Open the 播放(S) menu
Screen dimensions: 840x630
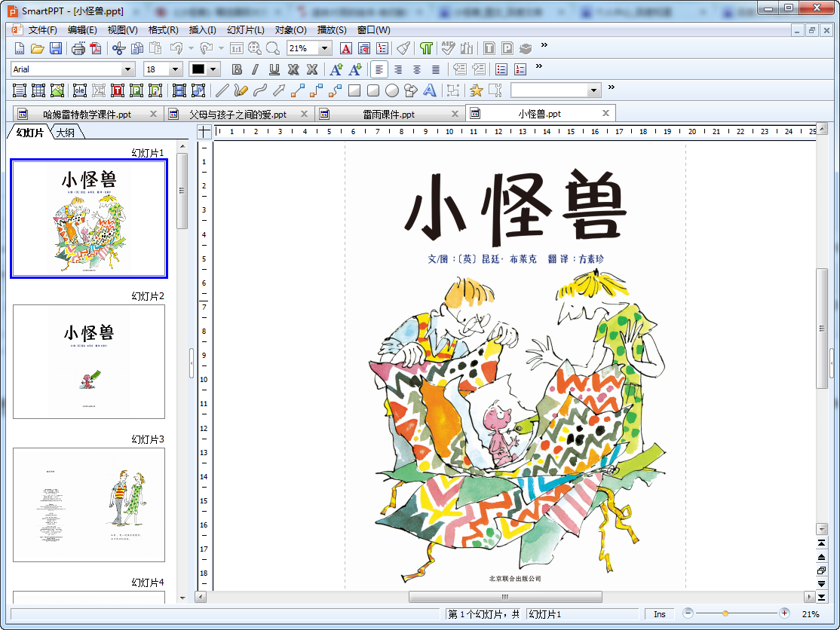[x=332, y=30]
